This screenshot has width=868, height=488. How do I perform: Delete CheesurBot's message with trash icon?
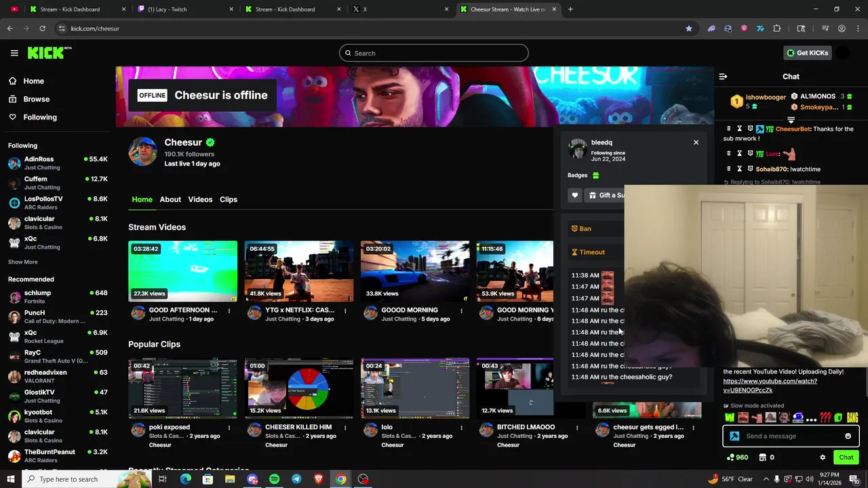click(x=729, y=129)
